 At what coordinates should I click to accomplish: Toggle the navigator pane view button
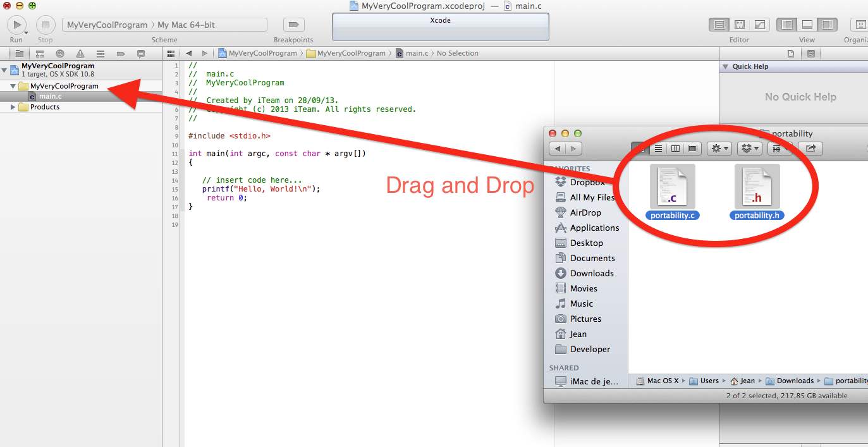787,25
